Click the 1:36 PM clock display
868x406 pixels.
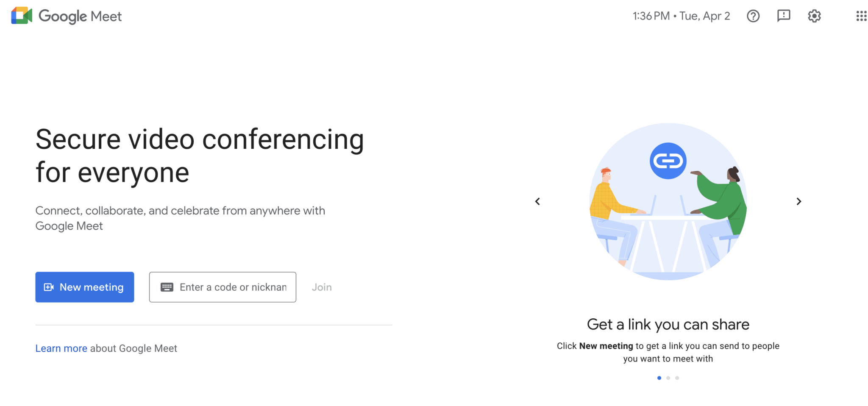point(651,16)
